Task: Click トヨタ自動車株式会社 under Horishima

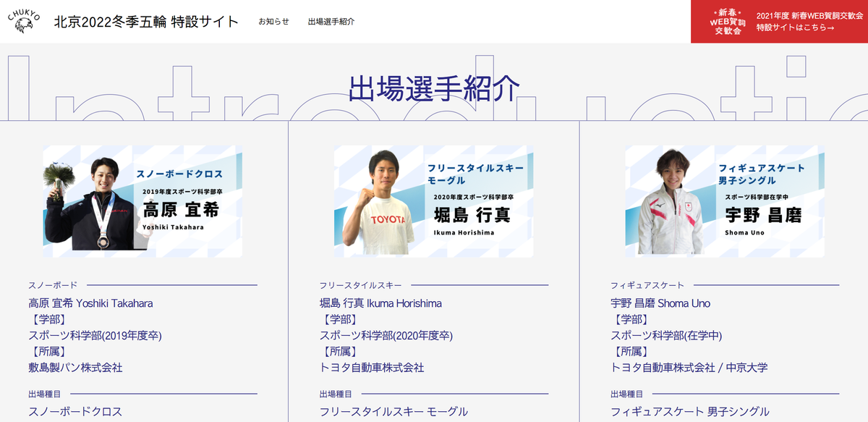Action: [x=372, y=367]
